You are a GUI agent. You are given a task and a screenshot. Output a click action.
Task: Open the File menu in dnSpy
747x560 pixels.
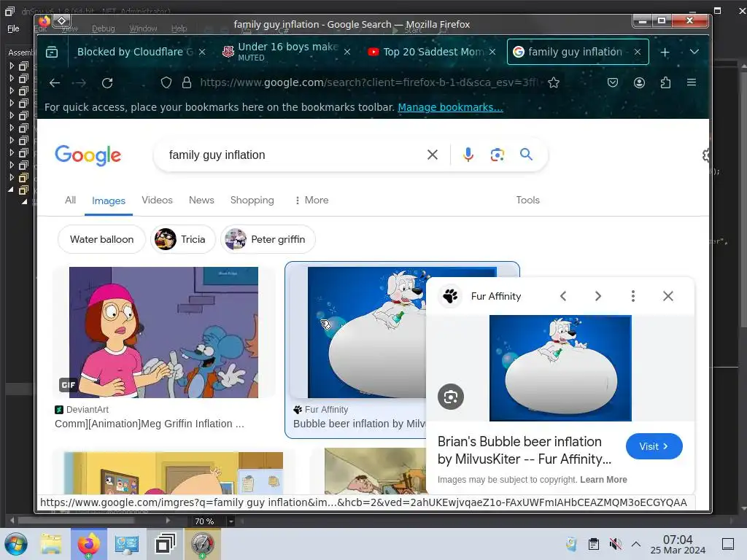coord(13,28)
